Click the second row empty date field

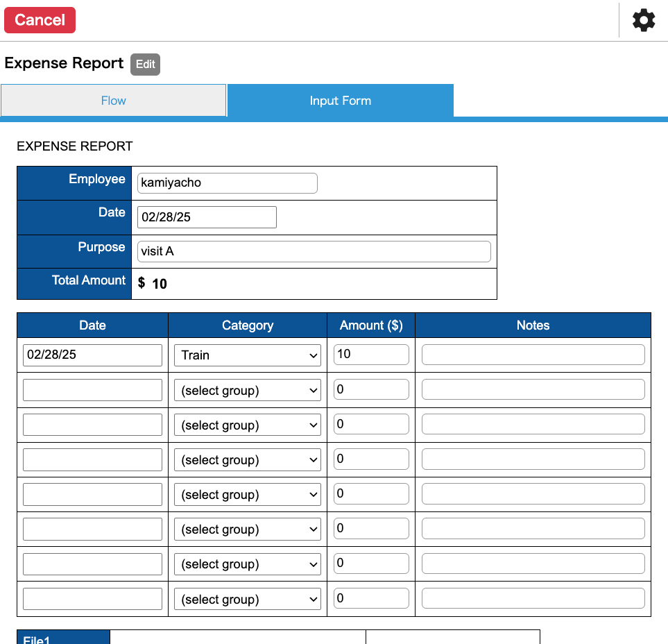(92, 390)
